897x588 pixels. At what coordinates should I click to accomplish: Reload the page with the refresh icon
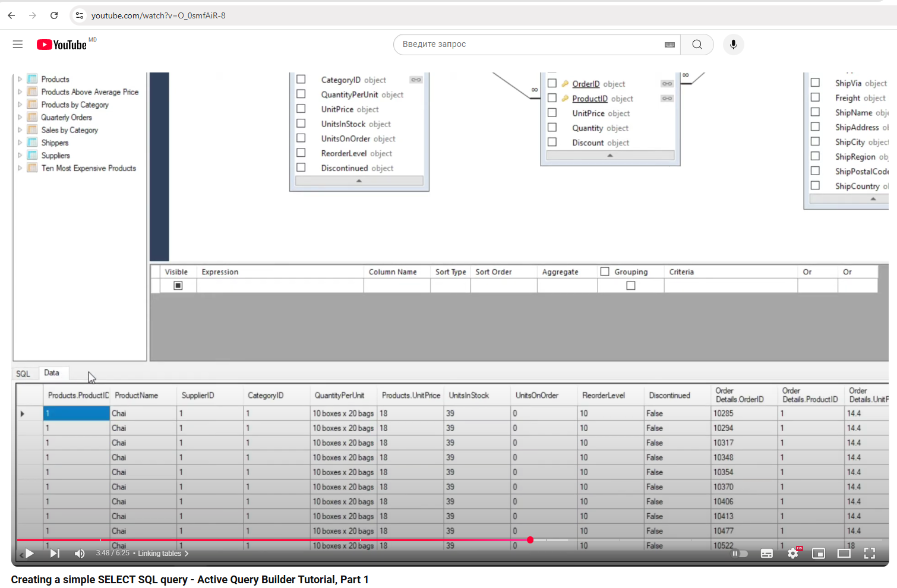[54, 15]
